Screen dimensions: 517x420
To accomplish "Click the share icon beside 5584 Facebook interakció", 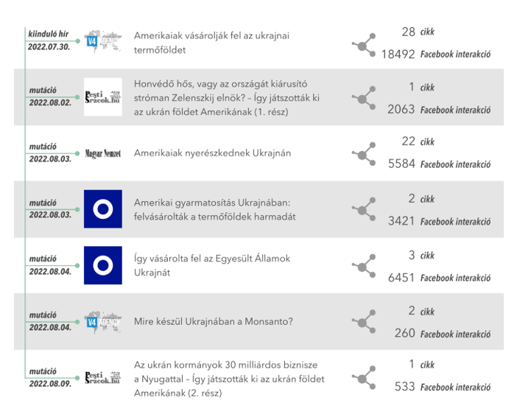I will pyautogui.click(x=364, y=154).
